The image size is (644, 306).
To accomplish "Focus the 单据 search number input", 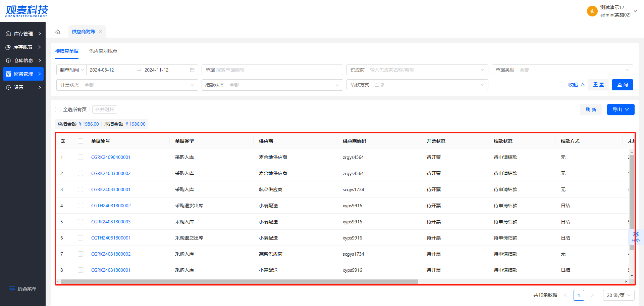I will (x=272, y=70).
